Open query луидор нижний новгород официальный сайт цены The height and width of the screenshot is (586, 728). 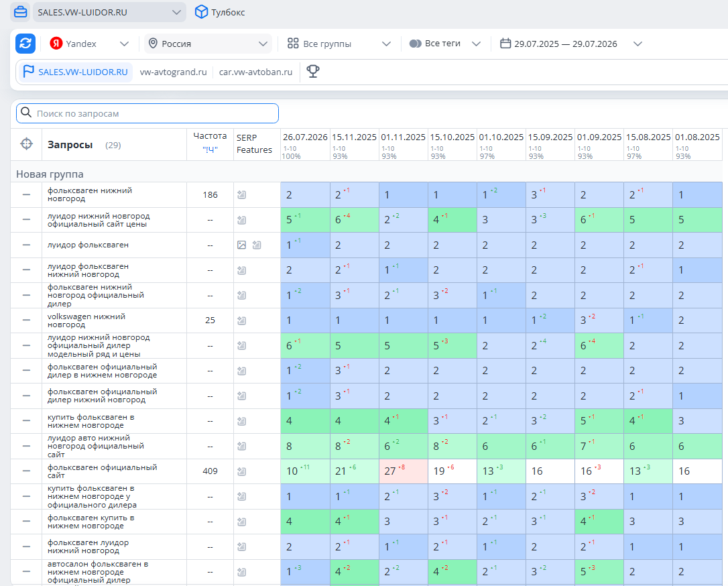tap(99, 220)
